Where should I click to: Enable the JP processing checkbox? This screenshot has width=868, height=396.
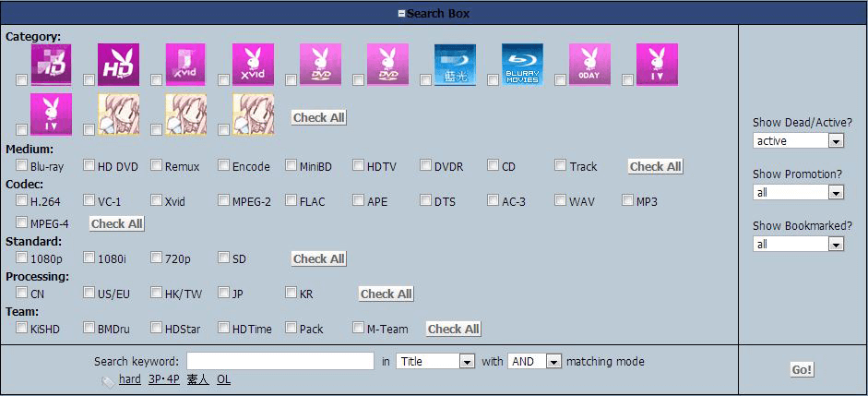click(x=223, y=293)
